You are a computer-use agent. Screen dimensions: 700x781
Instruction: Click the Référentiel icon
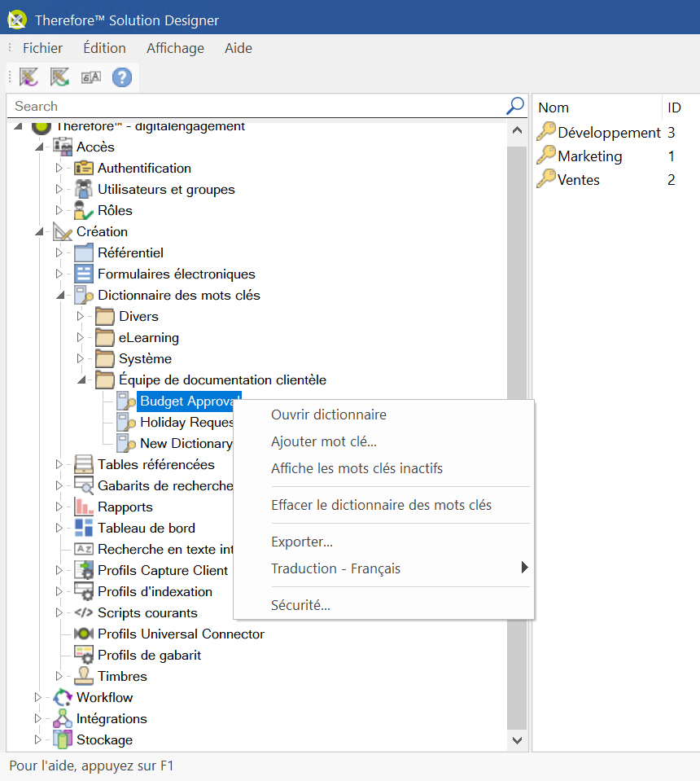click(84, 252)
